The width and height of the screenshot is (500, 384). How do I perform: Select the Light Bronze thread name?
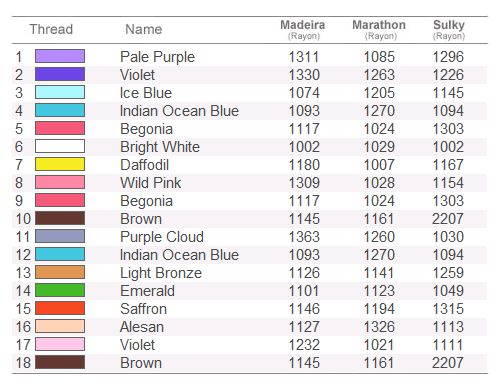point(161,273)
